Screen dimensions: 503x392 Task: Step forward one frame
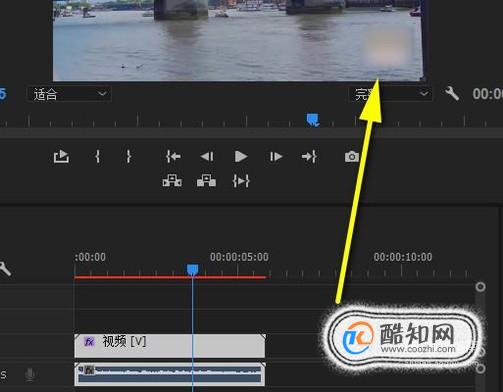click(x=276, y=156)
